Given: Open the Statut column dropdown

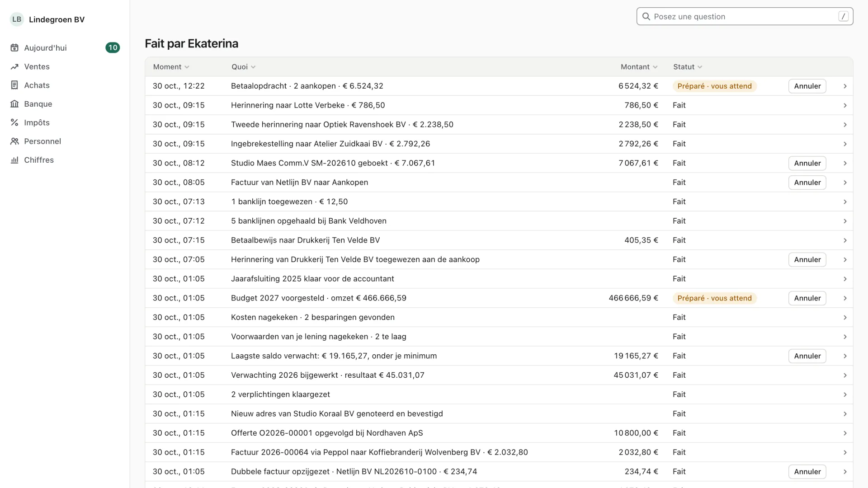Looking at the screenshot, I should click(688, 67).
